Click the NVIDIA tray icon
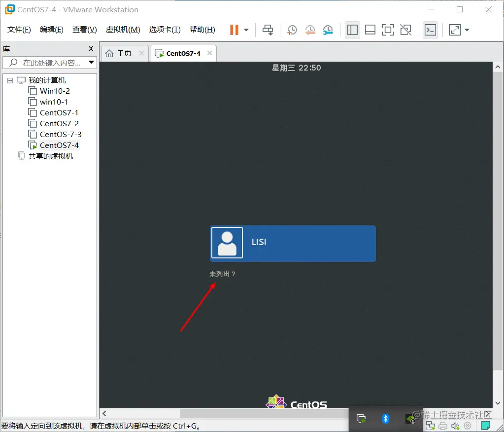504x432 pixels. [410, 419]
